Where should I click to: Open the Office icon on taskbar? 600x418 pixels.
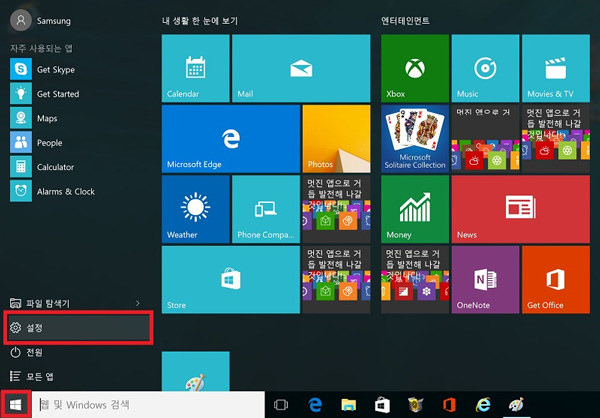click(449, 405)
